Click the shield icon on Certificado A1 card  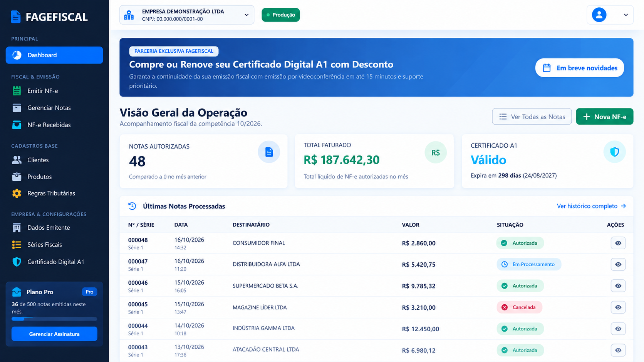(x=614, y=152)
